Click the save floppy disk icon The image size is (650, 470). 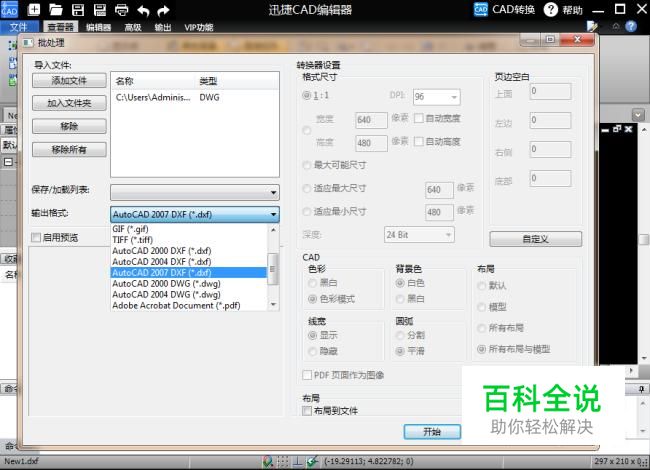(78, 10)
